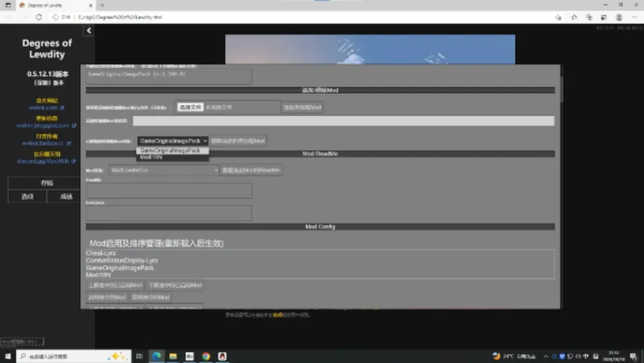This screenshot has height=363, width=644.
Task: Open Task View on the taskbar
Action: pyautogui.click(x=140, y=356)
